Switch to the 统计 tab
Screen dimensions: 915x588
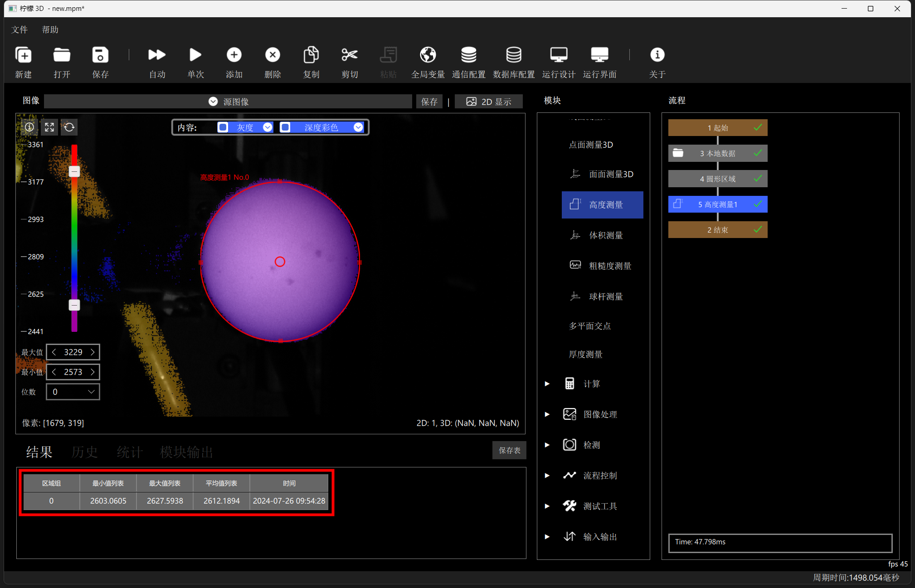point(130,452)
